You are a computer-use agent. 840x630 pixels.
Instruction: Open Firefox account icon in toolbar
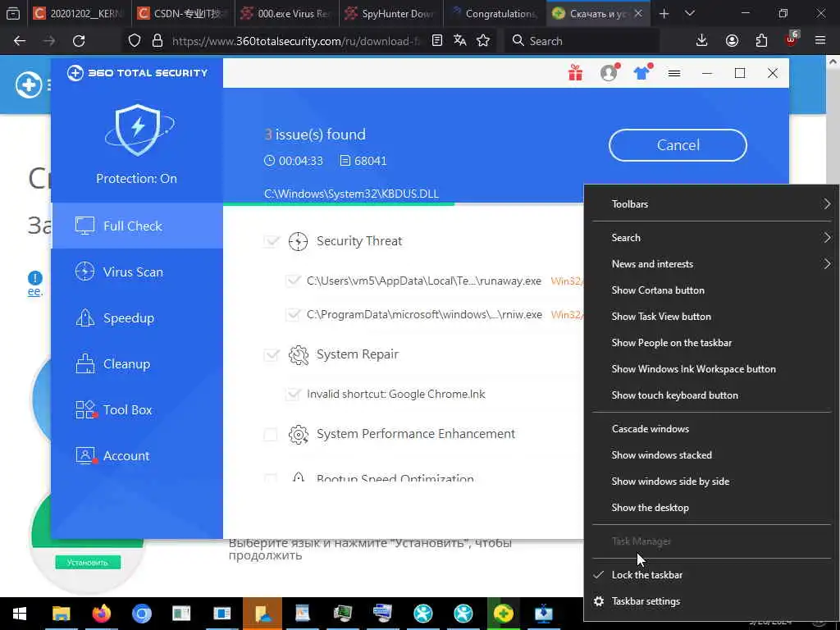click(732, 41)
